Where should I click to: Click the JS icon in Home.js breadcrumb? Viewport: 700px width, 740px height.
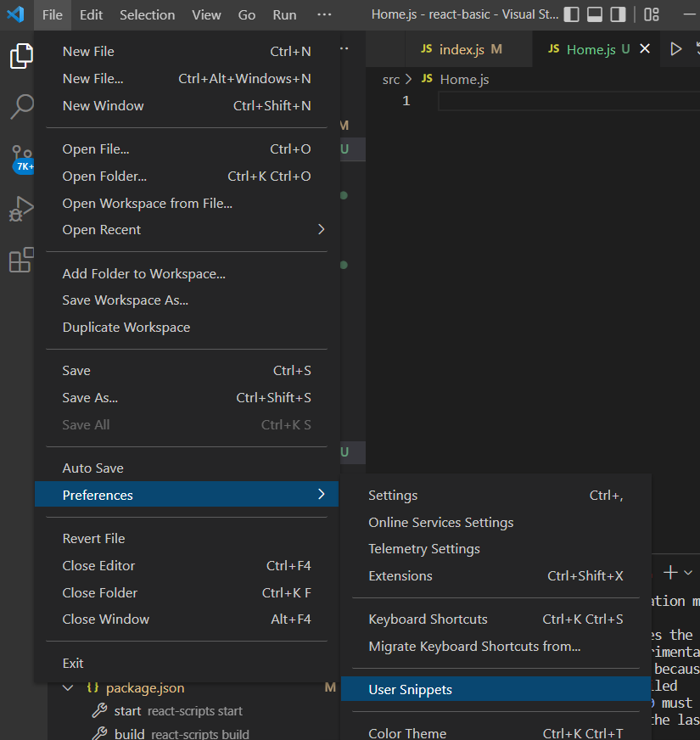[x=427, y=78]
